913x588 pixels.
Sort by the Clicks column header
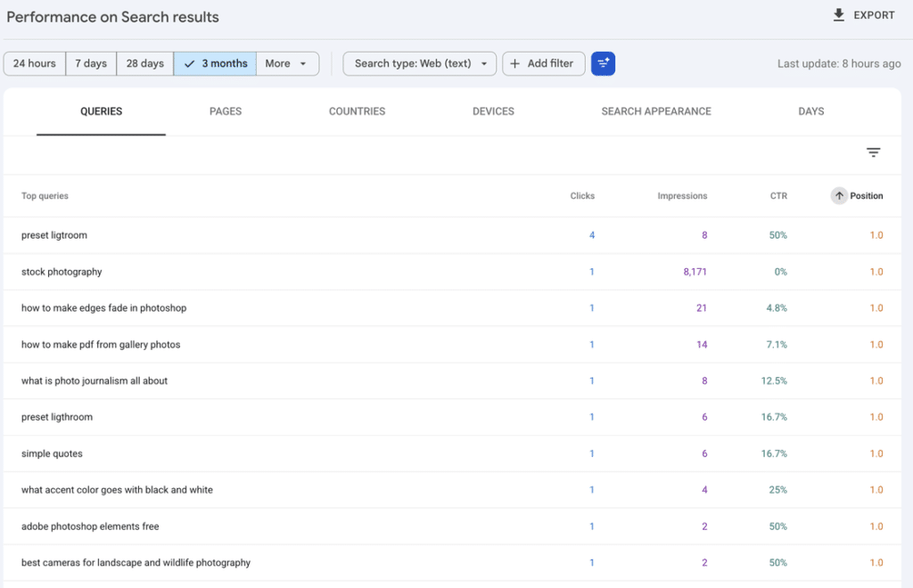(582, 196)
